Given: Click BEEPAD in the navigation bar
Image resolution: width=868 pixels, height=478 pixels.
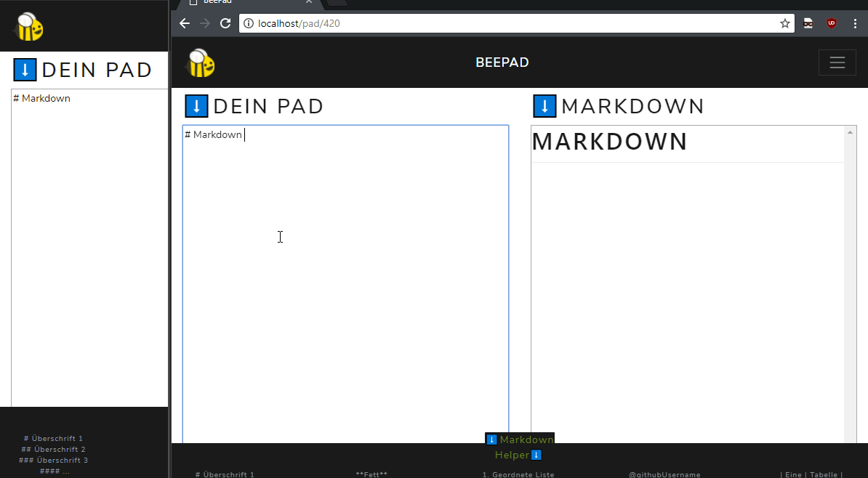Looking at the screenshot, I should [x=502, y=62].
